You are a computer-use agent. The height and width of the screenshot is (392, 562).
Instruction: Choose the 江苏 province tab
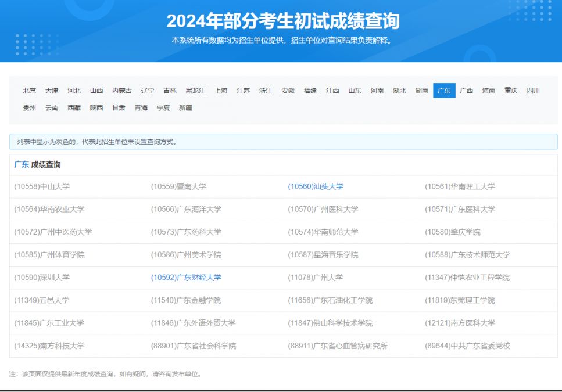click(243, 91)
